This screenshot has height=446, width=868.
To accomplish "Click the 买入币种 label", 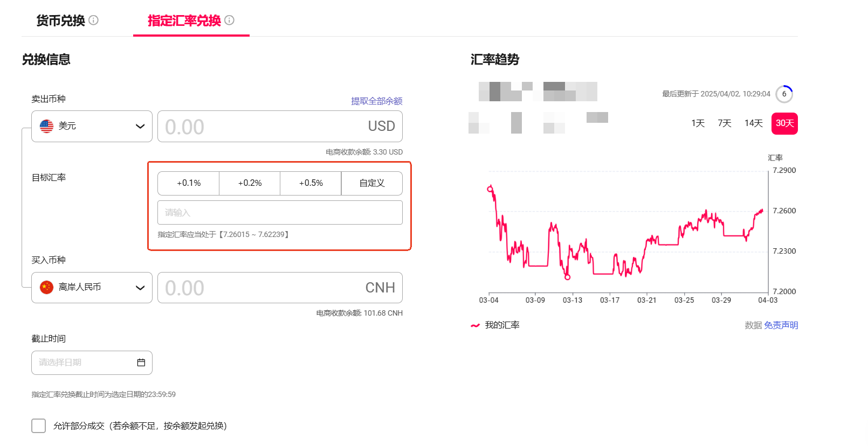I will click(x=49, y=260).
